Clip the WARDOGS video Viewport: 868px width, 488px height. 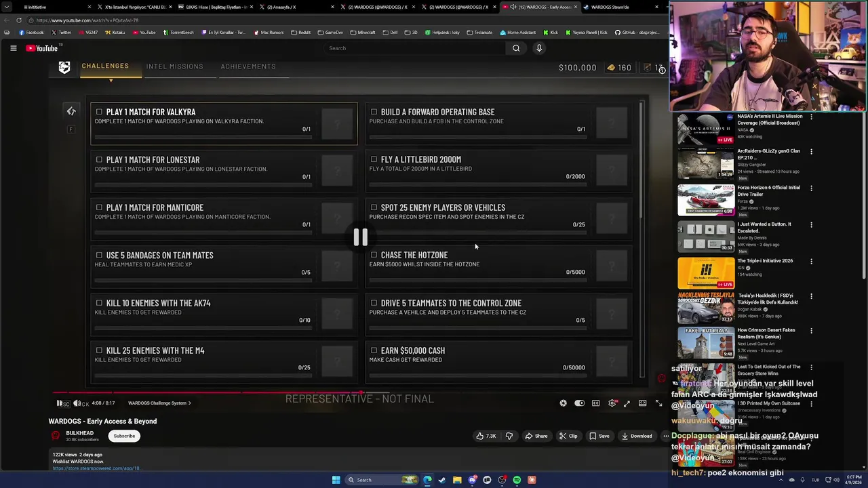point(568,436)
